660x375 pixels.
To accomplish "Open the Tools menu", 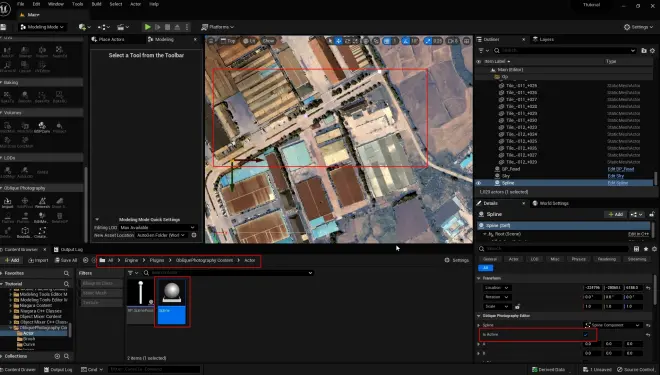I will (x=77, y=4).
